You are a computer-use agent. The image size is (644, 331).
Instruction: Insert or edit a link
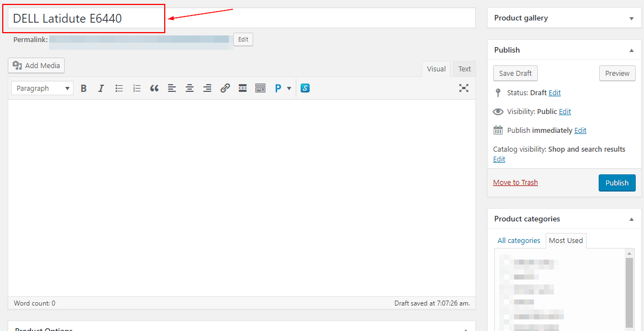[225, 88]
